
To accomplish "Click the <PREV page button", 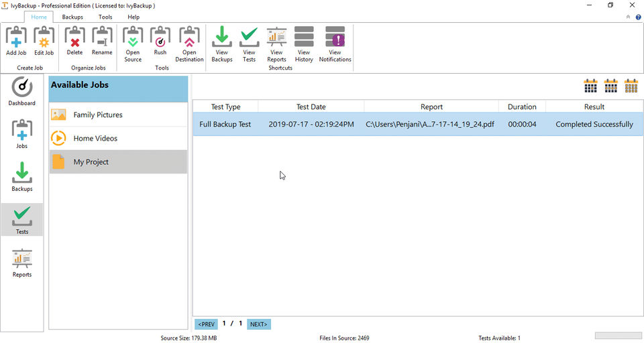I will point(206,324).
